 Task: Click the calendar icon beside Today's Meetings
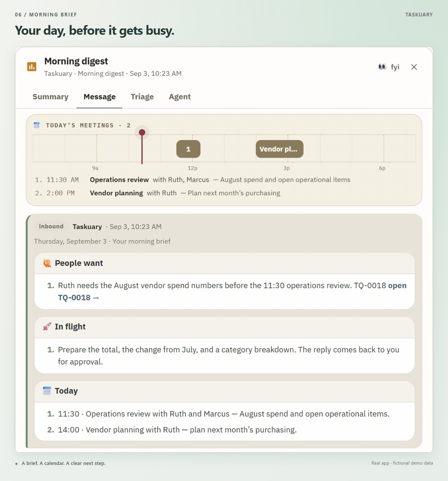37,125
